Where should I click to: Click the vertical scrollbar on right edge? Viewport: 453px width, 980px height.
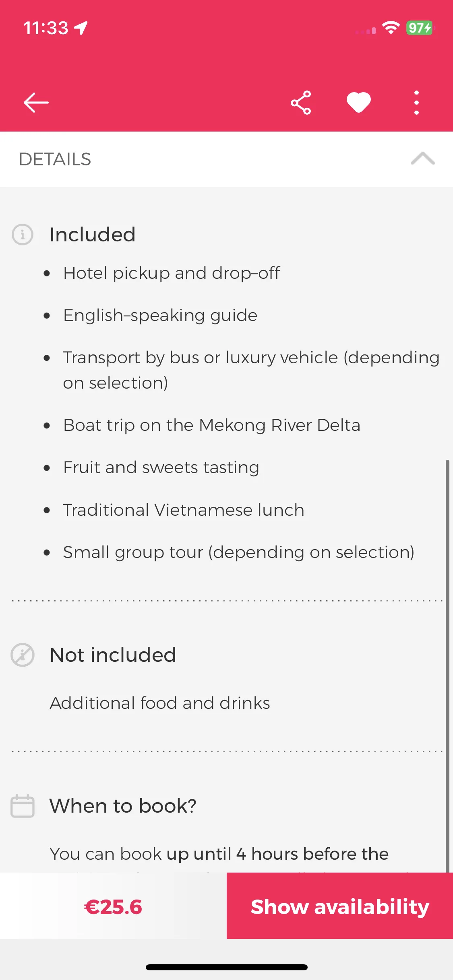coord(447,666)
